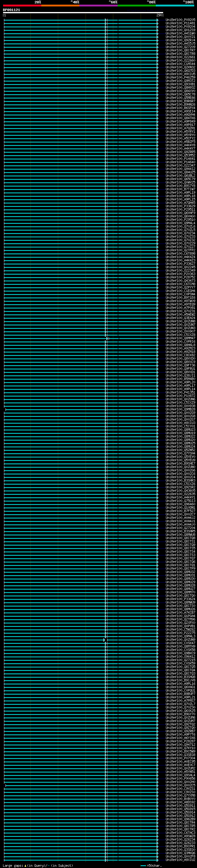This screenshot has width=197, height=868.
Task: Select hit label UniRef100_A8DS92
Action: pos(180,802)
